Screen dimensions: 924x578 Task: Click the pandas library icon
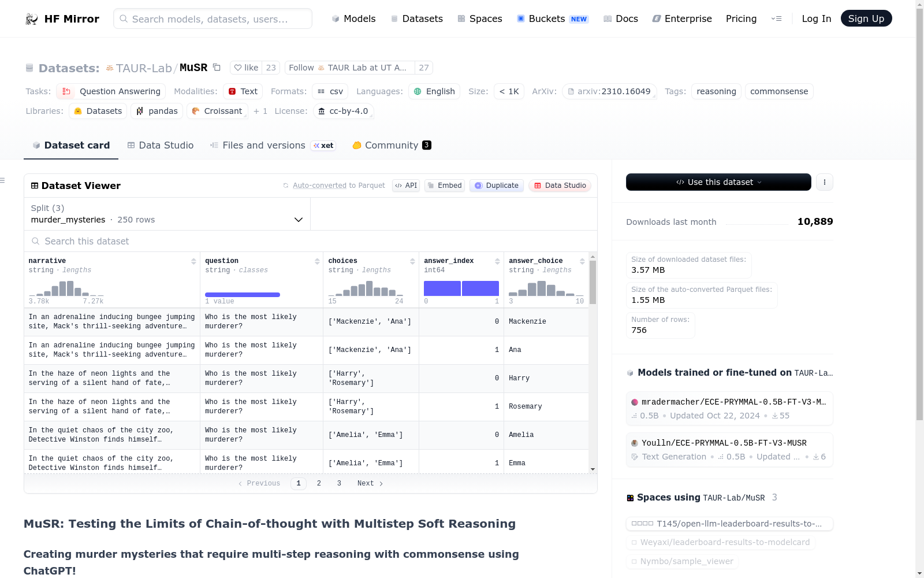(x=140, y=111)
